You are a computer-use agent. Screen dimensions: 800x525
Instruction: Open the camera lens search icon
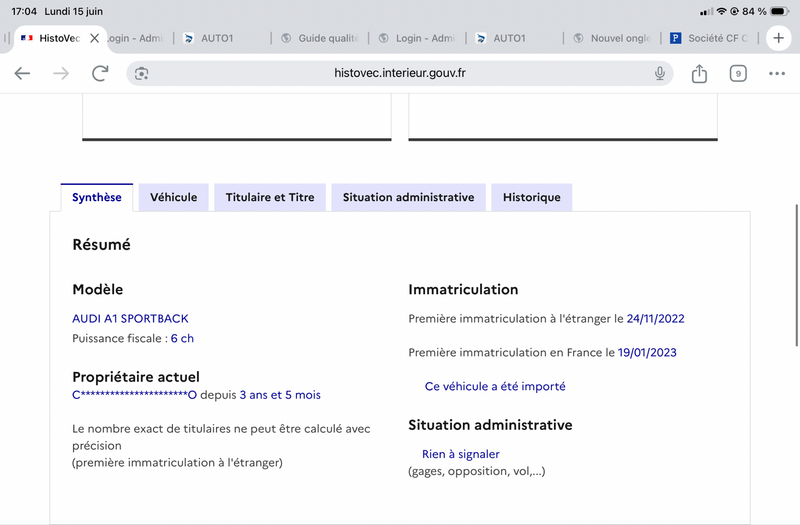pyautogui.click(x=142, y=74)
